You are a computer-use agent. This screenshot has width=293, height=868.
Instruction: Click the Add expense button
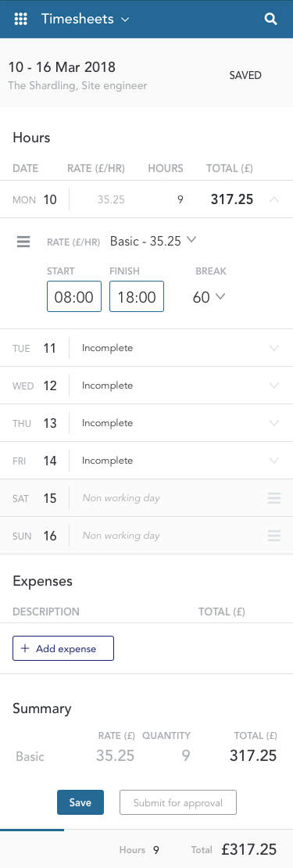click(63, 648)
